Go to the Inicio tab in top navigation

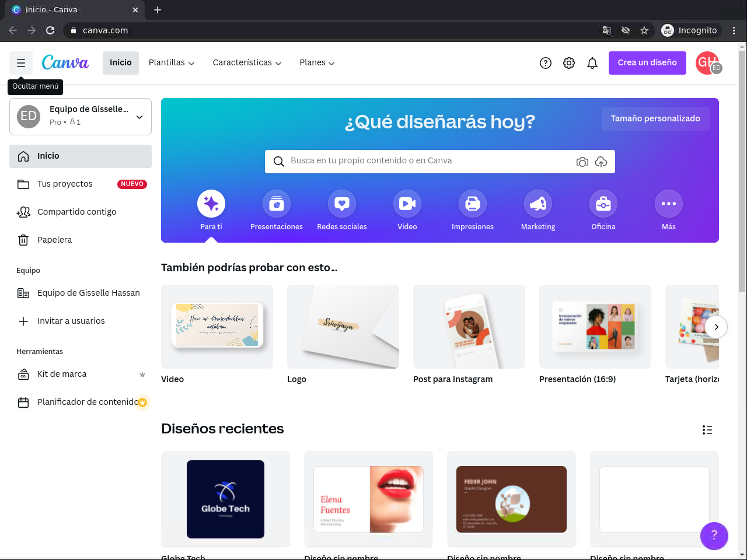121,63
